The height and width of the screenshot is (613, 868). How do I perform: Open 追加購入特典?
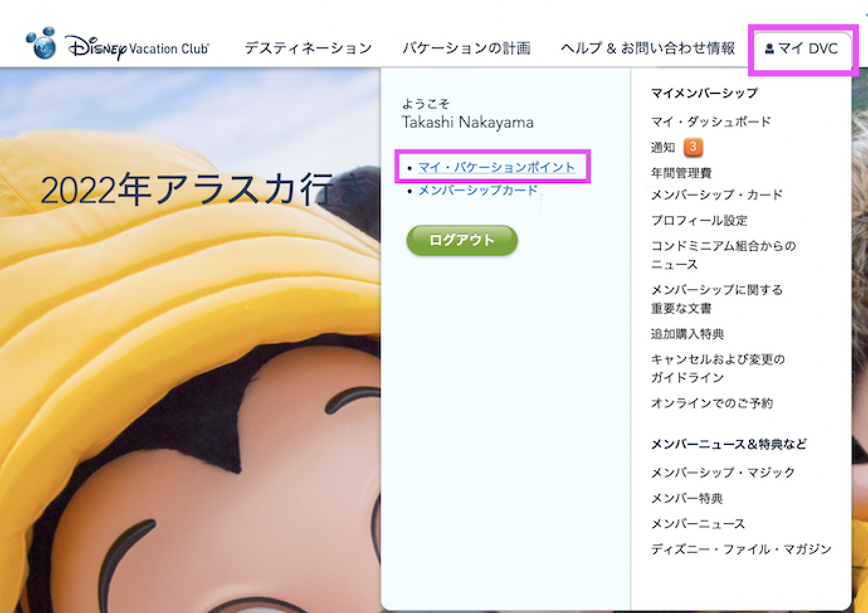[687, 334]
